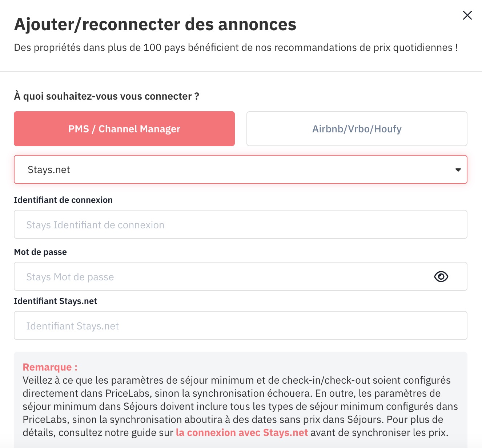Viewport: 482px width, 448px height.
Task: Click the dropdown caret arrow beside Stays.net
Action: point(458,170)
